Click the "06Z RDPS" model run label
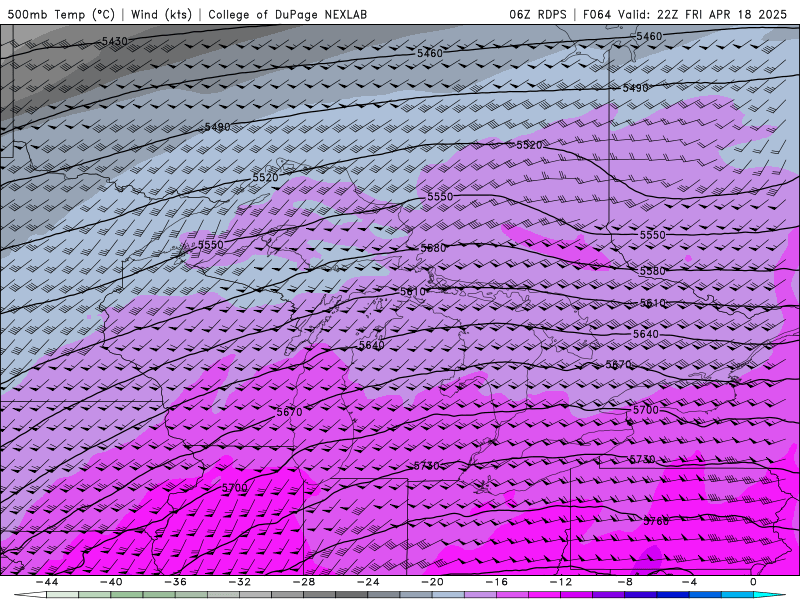The image size is (800, 600). 538,14
